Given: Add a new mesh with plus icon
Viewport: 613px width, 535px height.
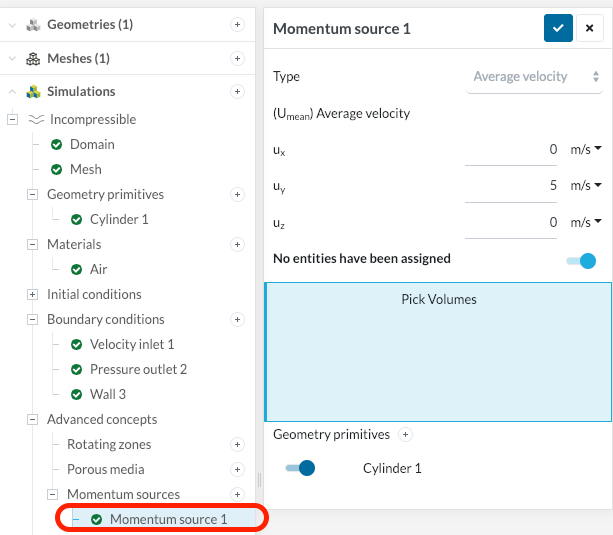Looking at the screenshot, I should click(x=237, y=58).
